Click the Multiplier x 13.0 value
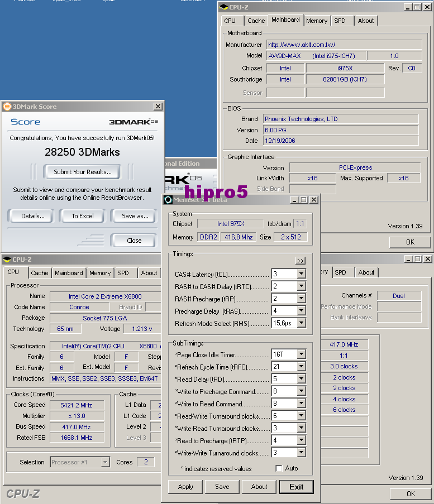Image resolution: width=434 pixels, height=504 pixels. (x=77, y=416)
